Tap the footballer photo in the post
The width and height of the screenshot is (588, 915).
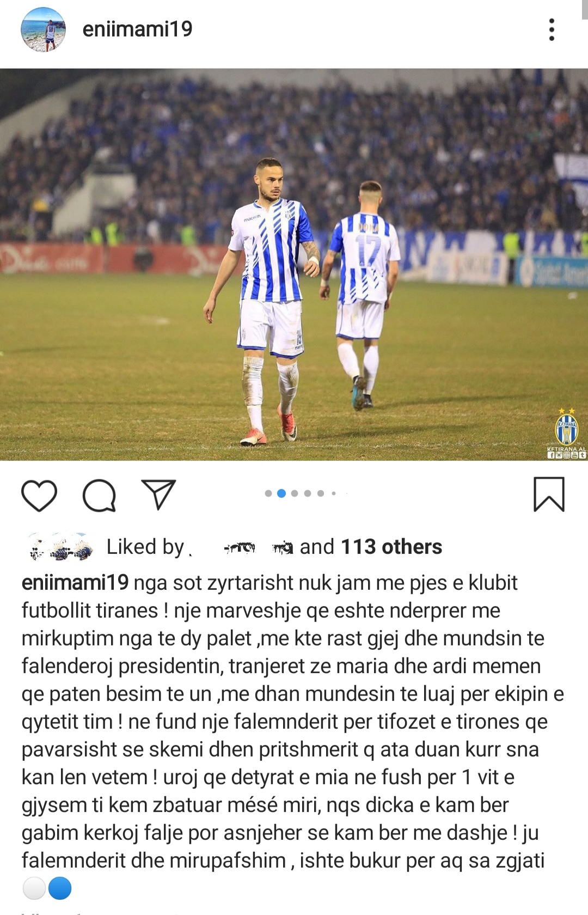pos(294,265)
